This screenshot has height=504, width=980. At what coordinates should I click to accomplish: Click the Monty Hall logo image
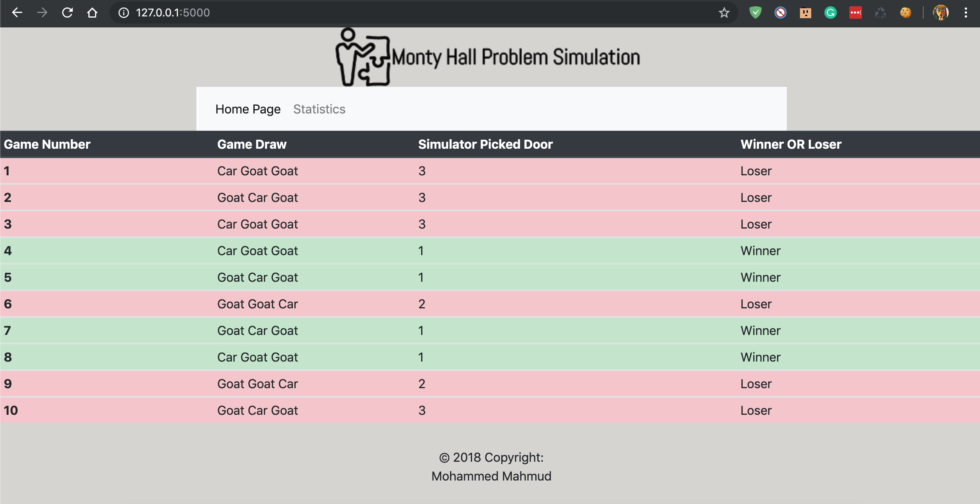(x=363, y=58)
